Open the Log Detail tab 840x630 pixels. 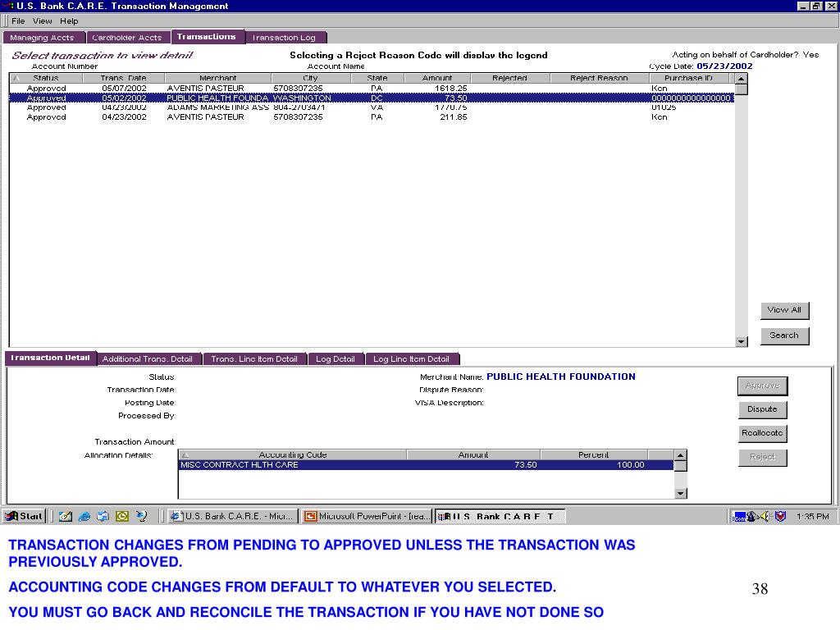tap(336, 359)
